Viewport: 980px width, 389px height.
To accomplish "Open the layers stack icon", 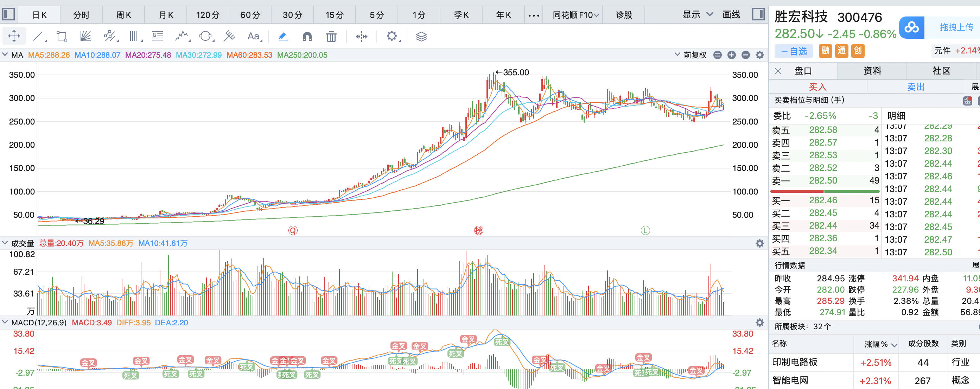I will tap(421, 37).
